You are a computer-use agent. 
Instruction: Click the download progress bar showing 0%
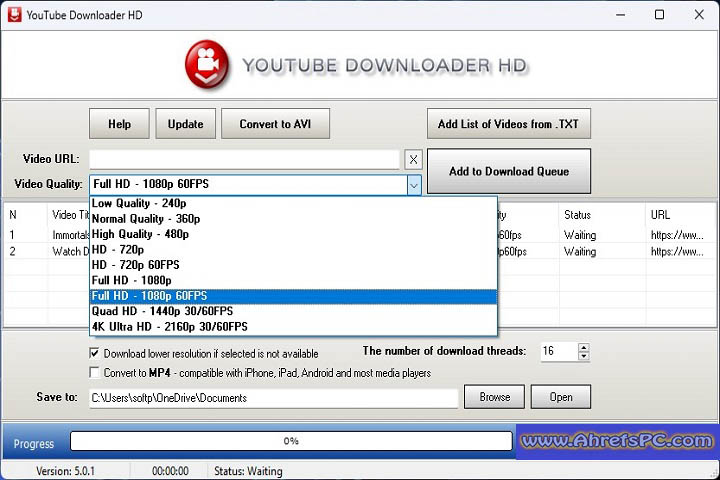pyautogui.click(x=291, y=441)
